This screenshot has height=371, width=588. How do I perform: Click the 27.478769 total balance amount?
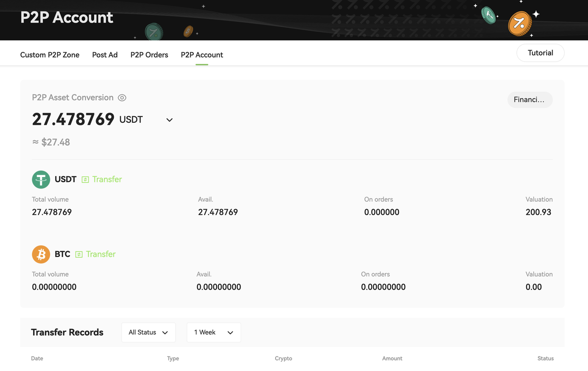coord(73,120)
